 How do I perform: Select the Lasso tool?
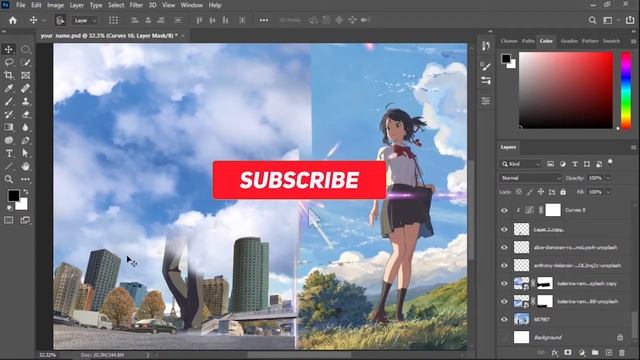point(9,62)
